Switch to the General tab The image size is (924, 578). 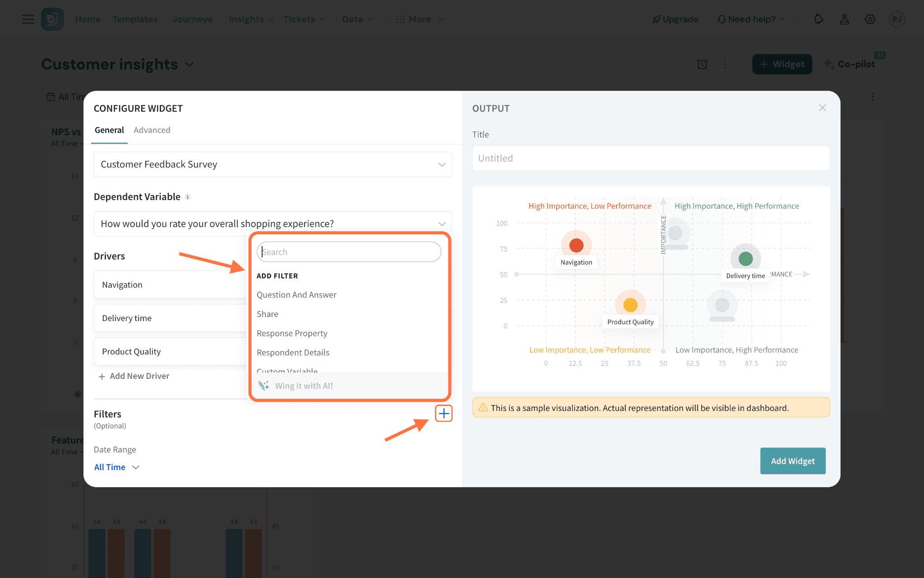(109, 130)
